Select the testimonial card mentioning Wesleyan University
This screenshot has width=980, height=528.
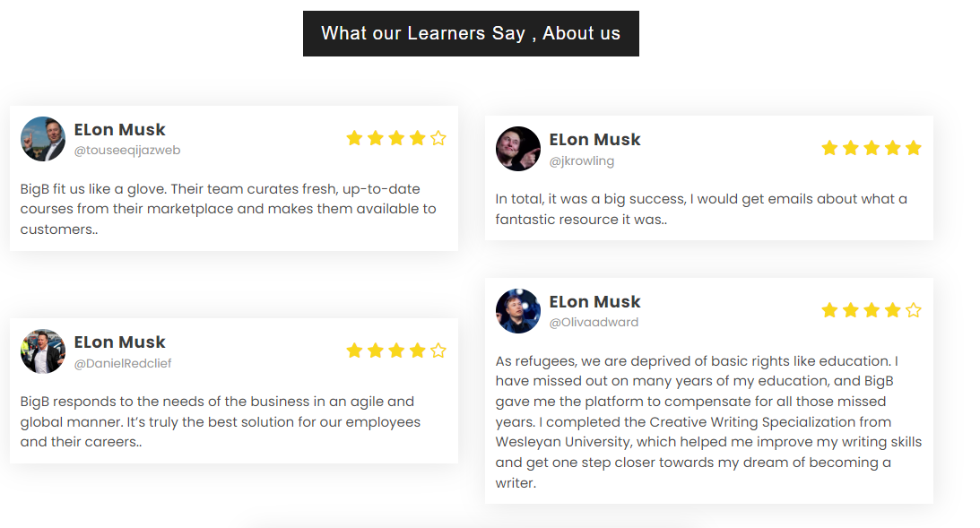click(x=708, y=390)
